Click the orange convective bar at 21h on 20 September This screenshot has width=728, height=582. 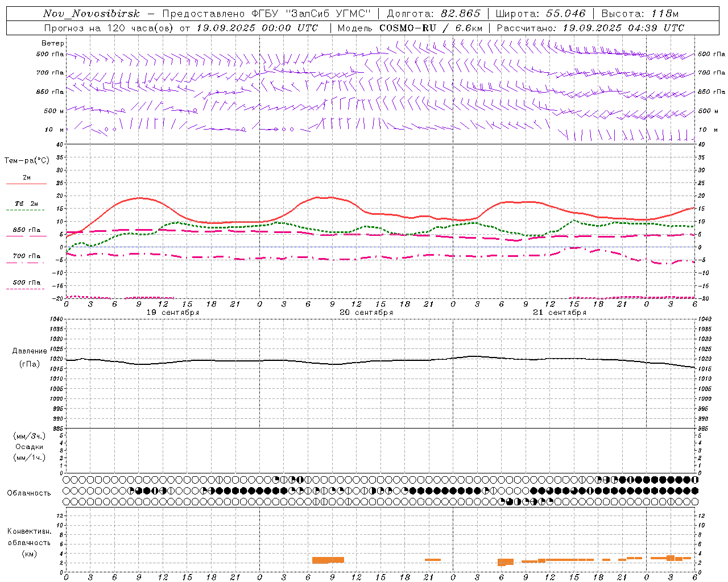coord(433,560)
